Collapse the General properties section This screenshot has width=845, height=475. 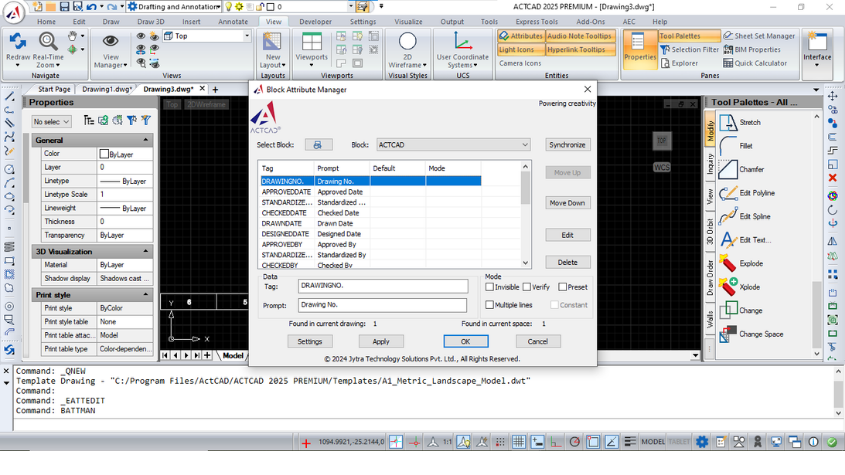coord(146,140)
